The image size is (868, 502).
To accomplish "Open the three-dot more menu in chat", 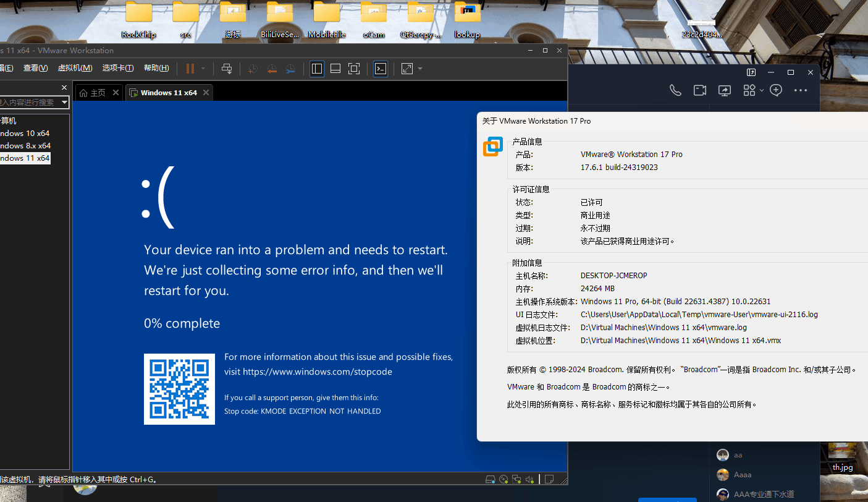I will 801,90.
